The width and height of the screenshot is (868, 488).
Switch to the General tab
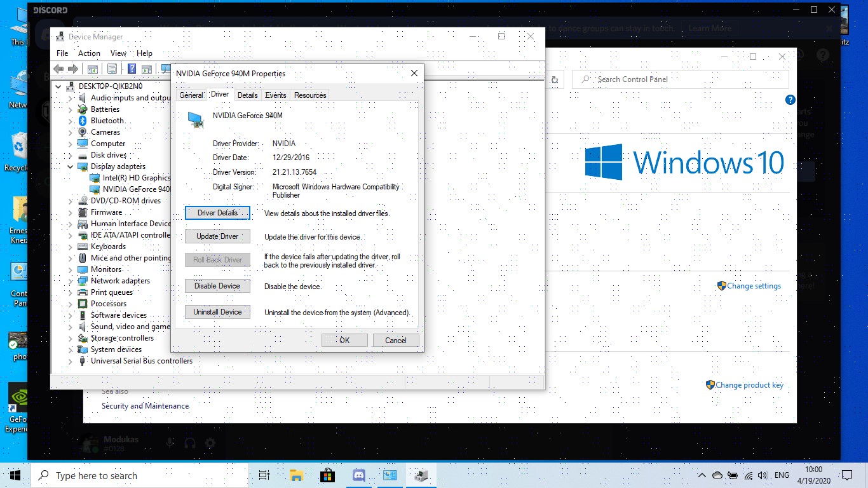pyautogui.click(x=191, y=95)
